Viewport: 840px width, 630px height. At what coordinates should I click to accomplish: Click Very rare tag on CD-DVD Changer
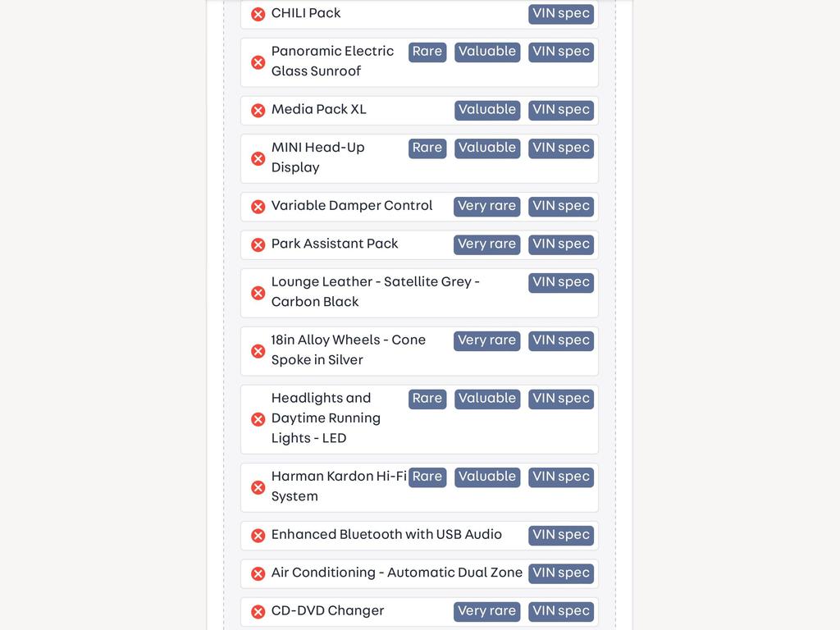click(x=486, y=612)
